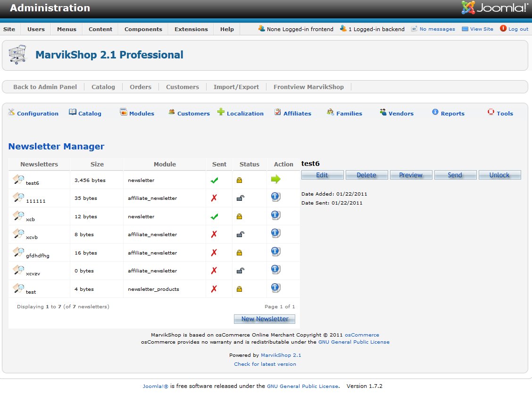Open preview icon for newsletter gfdhdfhg
The width and height of the screenshot is (532, 395).
(x=18, y=252)
